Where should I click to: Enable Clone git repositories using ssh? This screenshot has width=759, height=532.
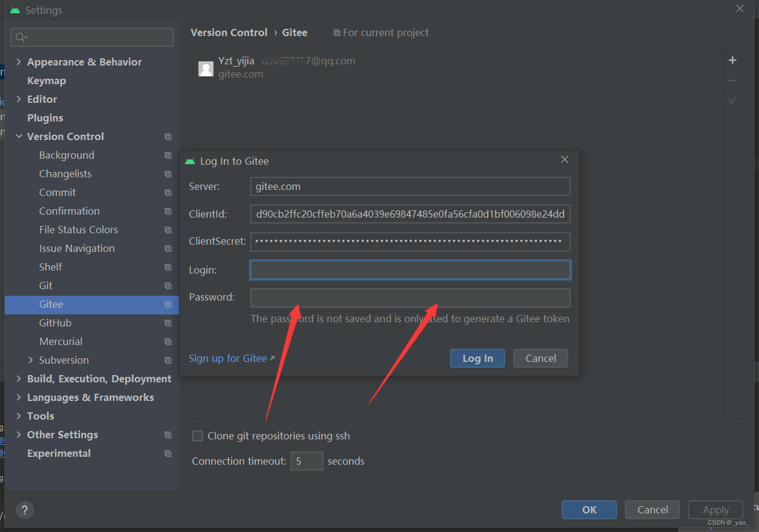tap(197, 436)
